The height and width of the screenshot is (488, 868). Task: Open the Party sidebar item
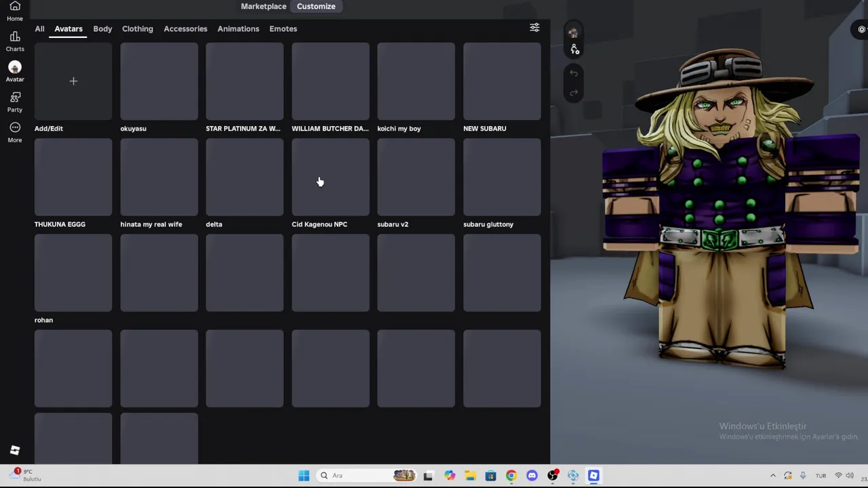pyautogui.click(x=15, y=102)
